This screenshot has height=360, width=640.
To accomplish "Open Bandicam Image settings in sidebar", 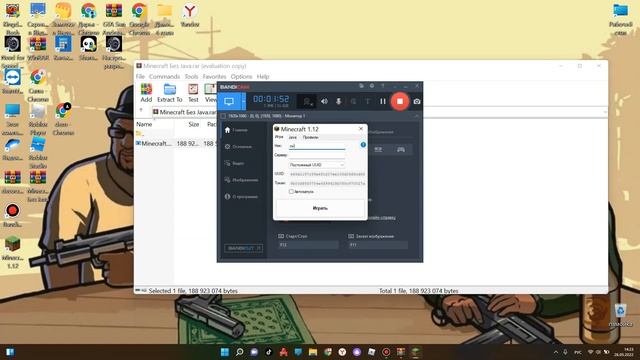I will tap(241, 180).
